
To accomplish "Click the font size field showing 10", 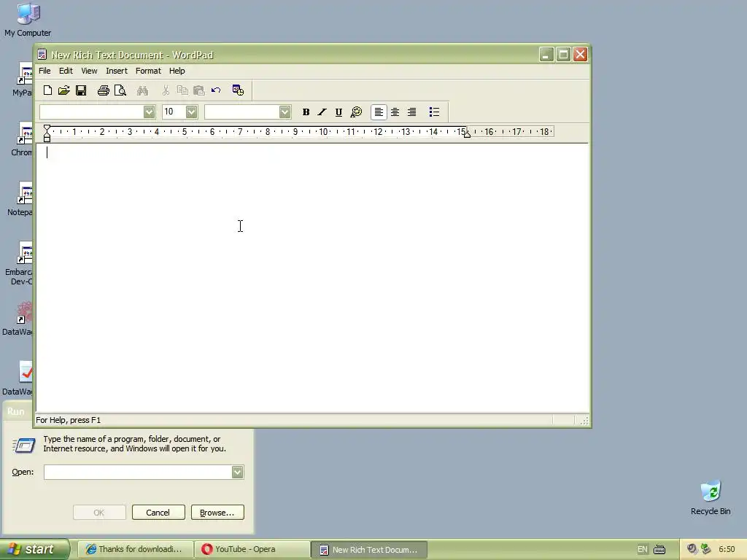I will coord(174,112).
